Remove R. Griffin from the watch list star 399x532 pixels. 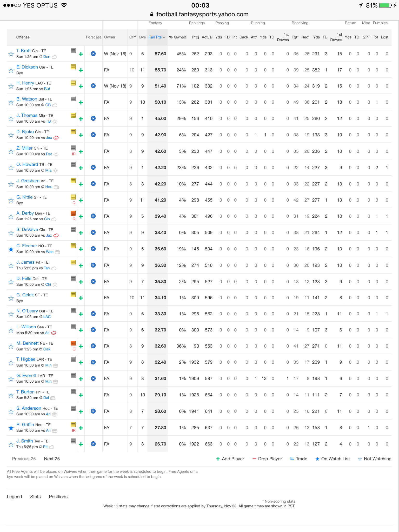[11, 428]
